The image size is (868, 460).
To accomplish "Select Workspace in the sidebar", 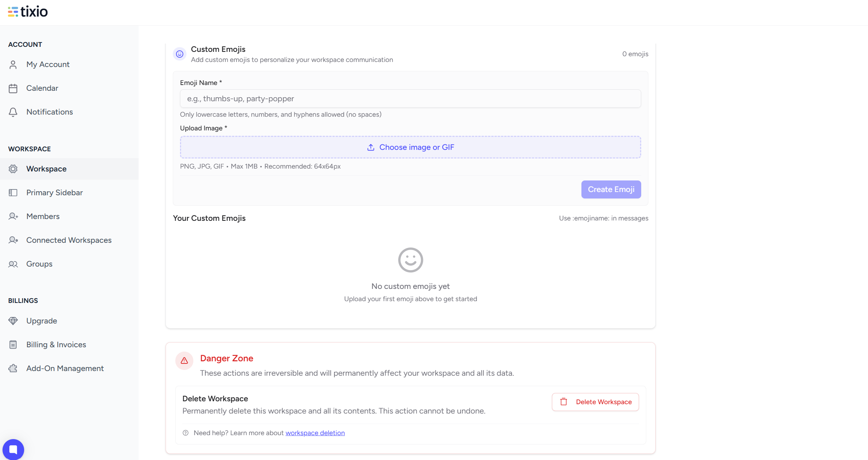I will [x=46, y=169].
